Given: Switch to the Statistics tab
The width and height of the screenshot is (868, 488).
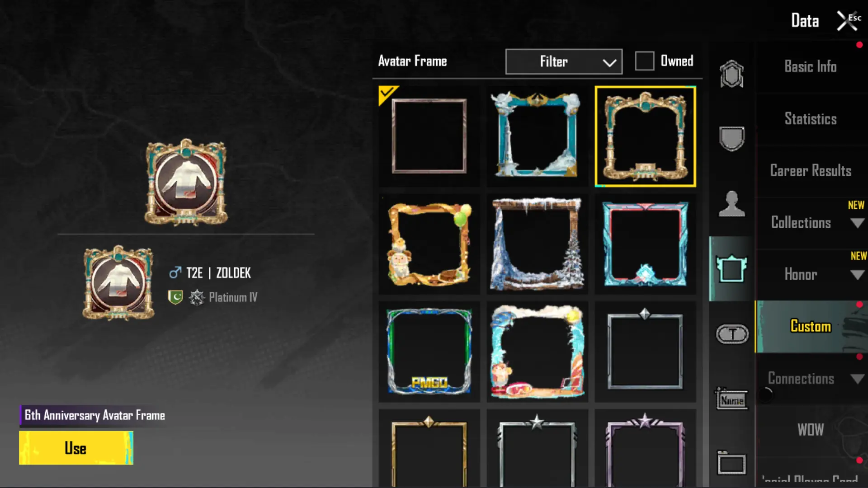Looking at the screenshot, I should click(x=811, y=119).
